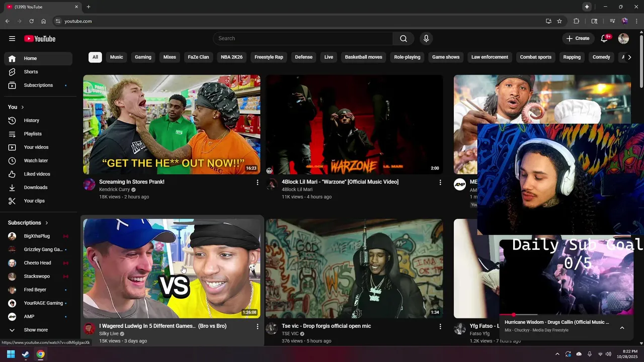The height and width of the screenshot is (362, 644).
Task: Play Screaming In Stores Prank thumbnail
Action: pos(172,125)
